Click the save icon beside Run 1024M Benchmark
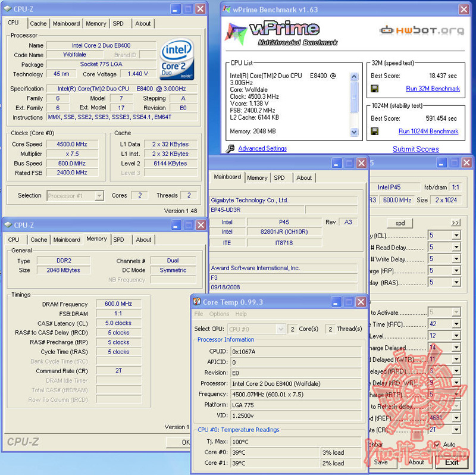Image resolution: width=476 pixels, height=475 pixels. click(375, 132)
